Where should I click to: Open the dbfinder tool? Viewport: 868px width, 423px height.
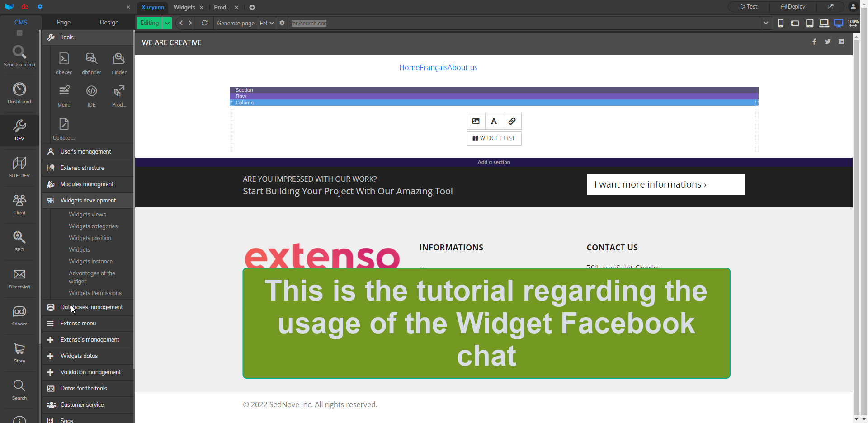(x=91, y=63)
